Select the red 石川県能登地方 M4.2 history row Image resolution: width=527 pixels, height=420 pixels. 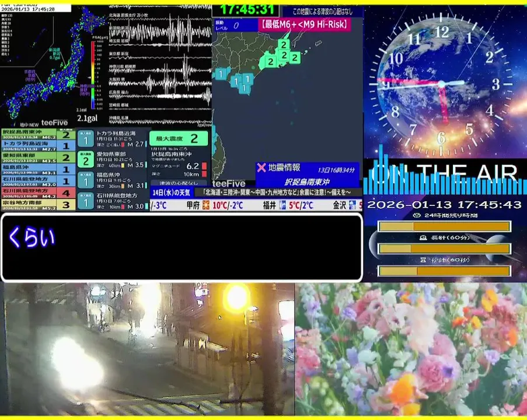point(38,193)
